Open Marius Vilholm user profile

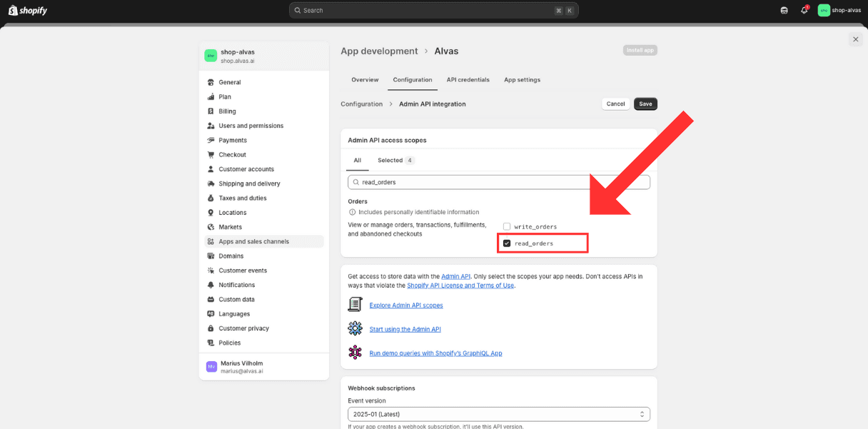pos(264,367)
